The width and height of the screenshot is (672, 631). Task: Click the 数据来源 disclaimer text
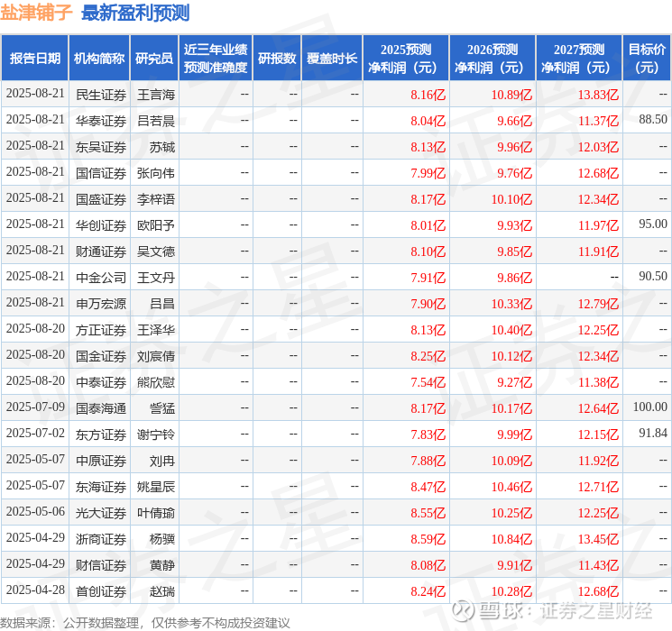145,622
